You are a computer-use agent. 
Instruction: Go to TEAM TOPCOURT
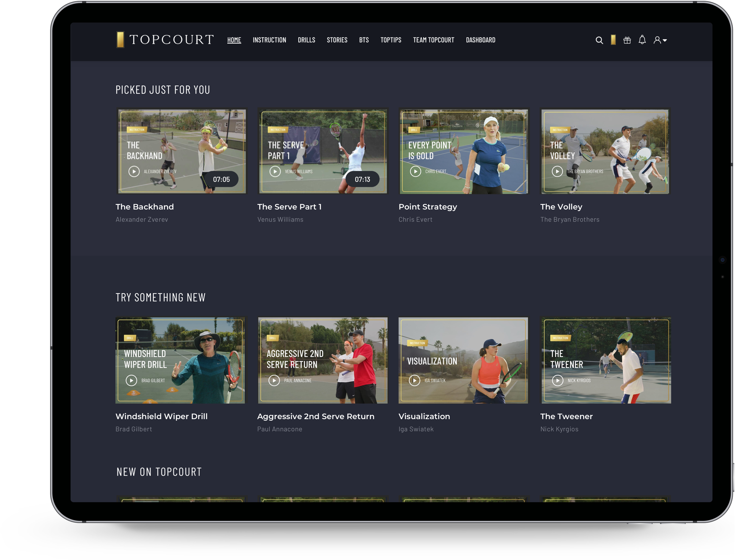(433, 40)
